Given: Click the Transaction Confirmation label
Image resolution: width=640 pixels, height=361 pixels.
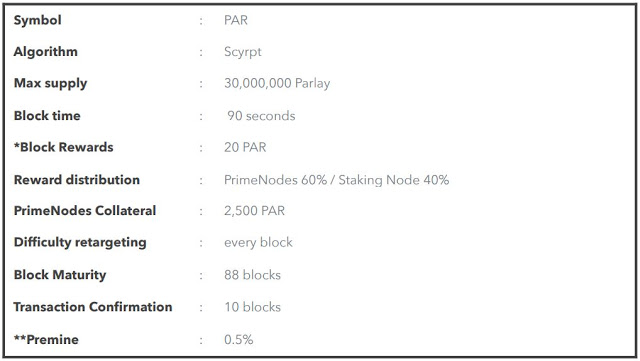Looking at the screenshot, I should (93, 307).
